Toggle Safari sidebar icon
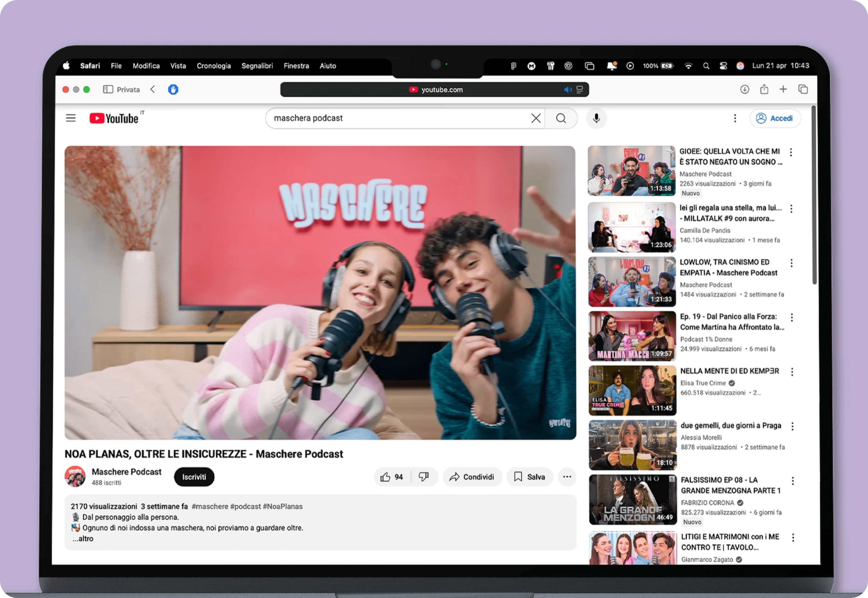Viewport: 868px width, 598px height. point(108,89)
